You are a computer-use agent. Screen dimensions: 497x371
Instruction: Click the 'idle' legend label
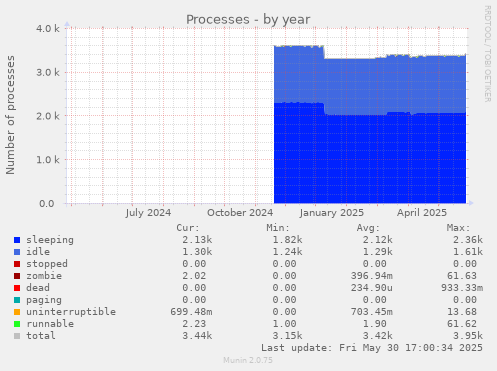pos(38,252)
